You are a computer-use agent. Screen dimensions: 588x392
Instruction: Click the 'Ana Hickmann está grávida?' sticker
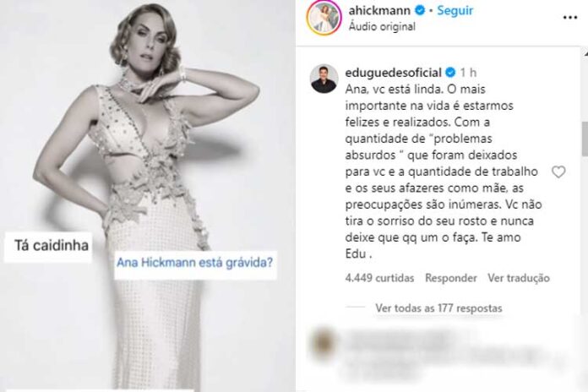(195, 263)
